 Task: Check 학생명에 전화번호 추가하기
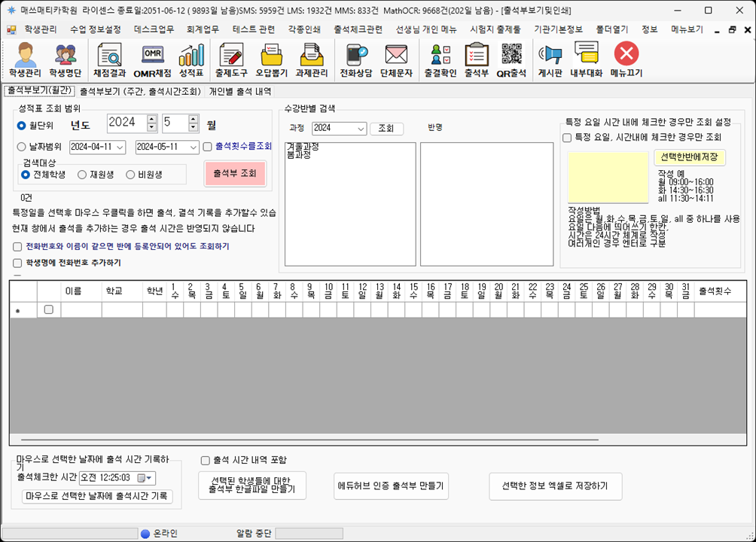click(x=17, y=263)
